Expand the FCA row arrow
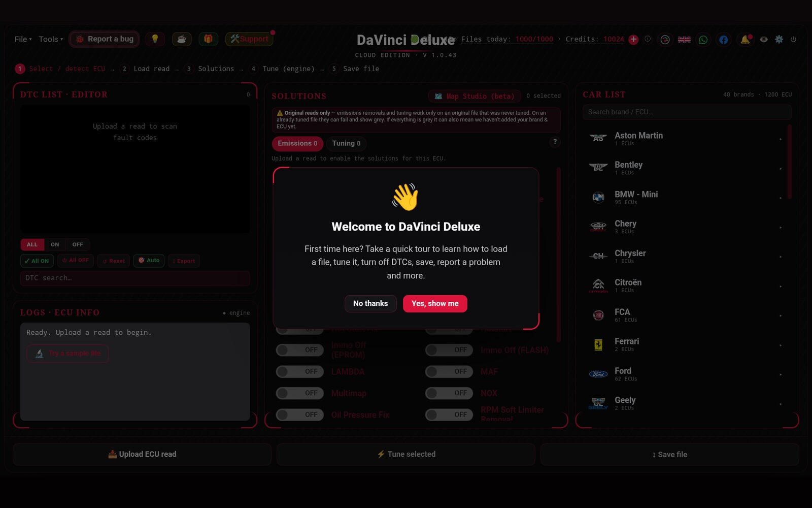The height and width of the screenshot is (508, 812). [781, 316]
